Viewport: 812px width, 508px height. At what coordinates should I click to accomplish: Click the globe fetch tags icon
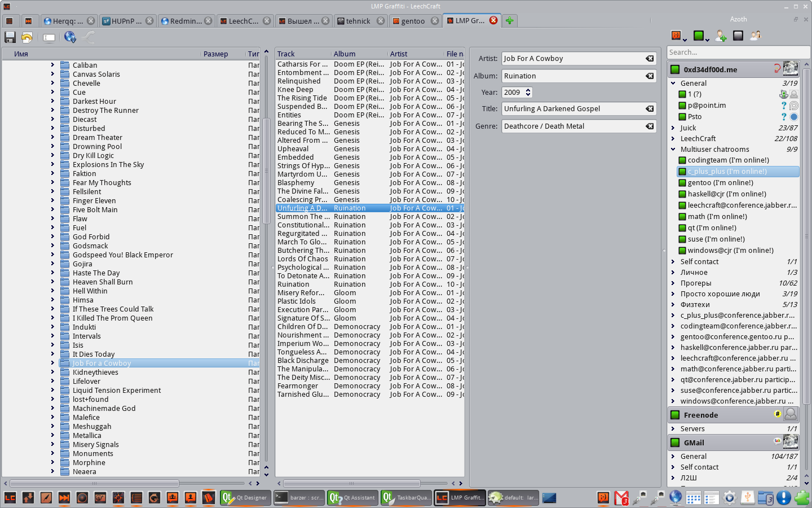pyautogui.click(x=70, y=37)
